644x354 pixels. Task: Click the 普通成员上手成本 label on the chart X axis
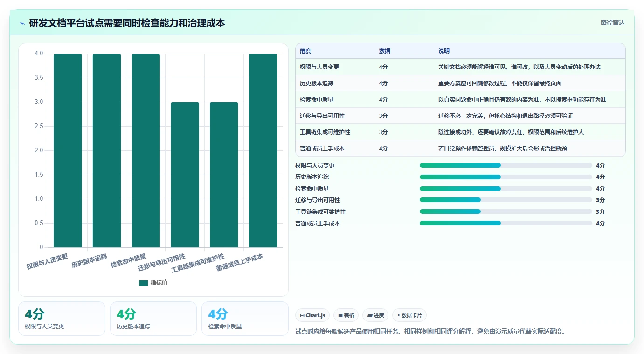click(240, 263)
